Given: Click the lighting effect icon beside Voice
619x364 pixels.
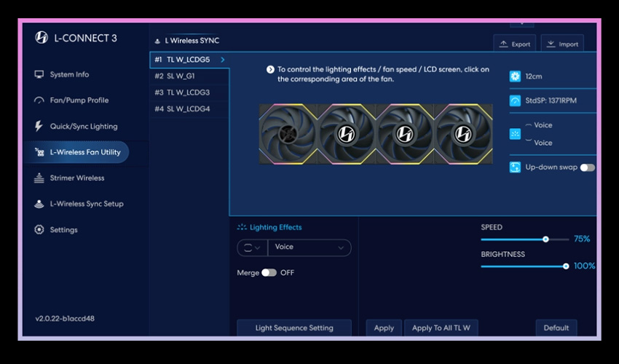Looking at the screenshot, I should (x=515, y=134).
